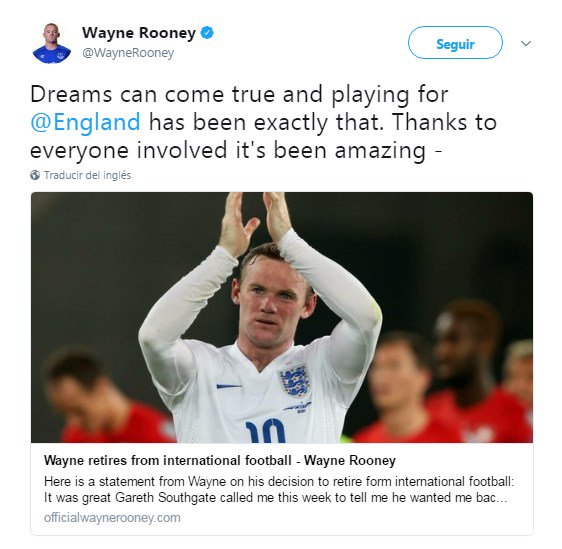Click the England crest on Rooney's shirt
Image resolution: width=562 pixels, height=549 pixels.
coord(295,380)
